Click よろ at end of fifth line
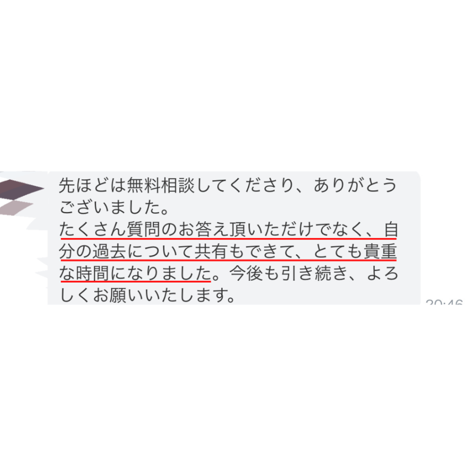The height and width of the screenshot is (476, 476). [383, 273]
